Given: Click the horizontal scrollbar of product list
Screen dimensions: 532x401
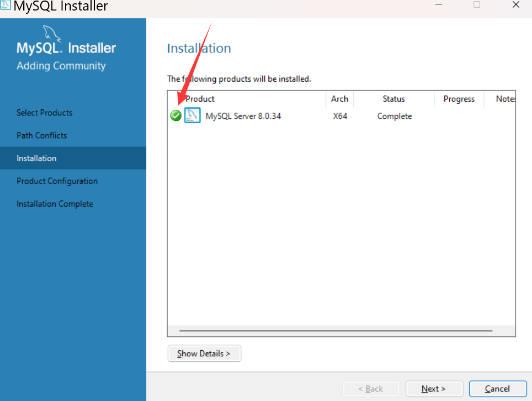Looking at the screenshot, I should point(336,330).
